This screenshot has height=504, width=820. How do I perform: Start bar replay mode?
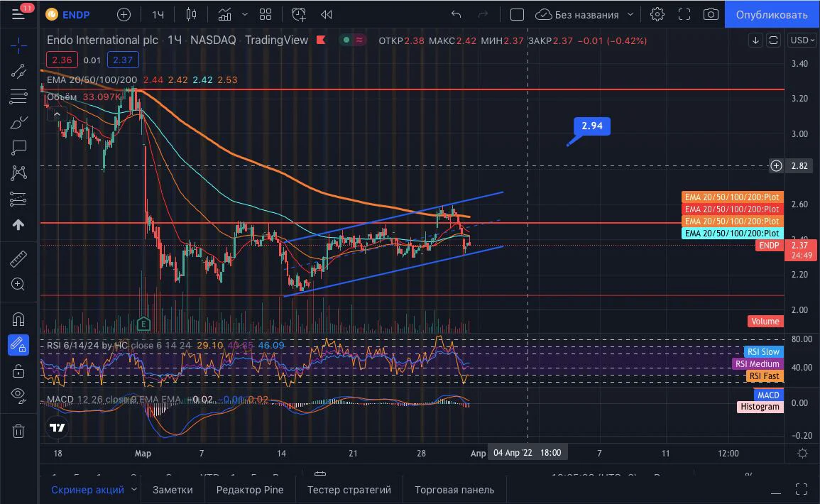pos(327,15)
